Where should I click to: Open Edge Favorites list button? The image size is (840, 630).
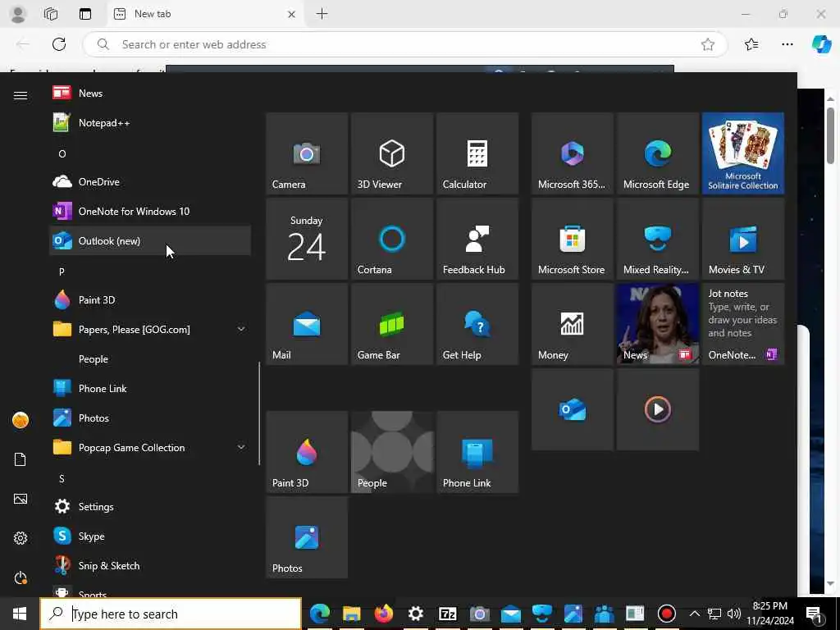(x=751, y=44)
